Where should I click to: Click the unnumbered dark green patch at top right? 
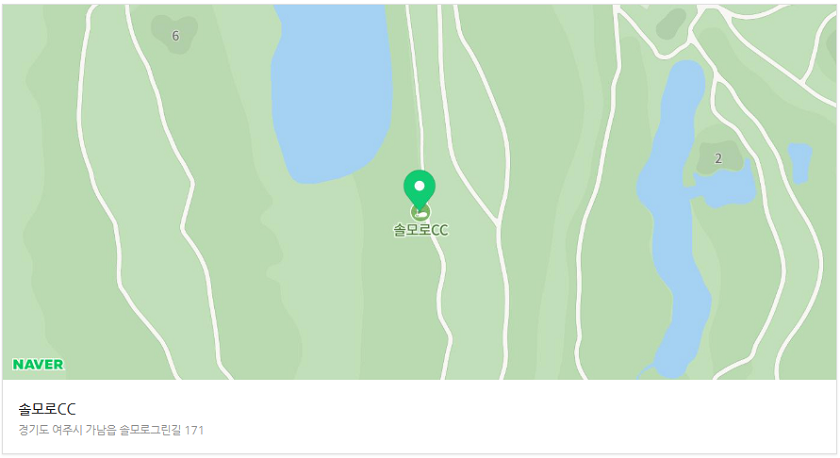tap(670, 23)
